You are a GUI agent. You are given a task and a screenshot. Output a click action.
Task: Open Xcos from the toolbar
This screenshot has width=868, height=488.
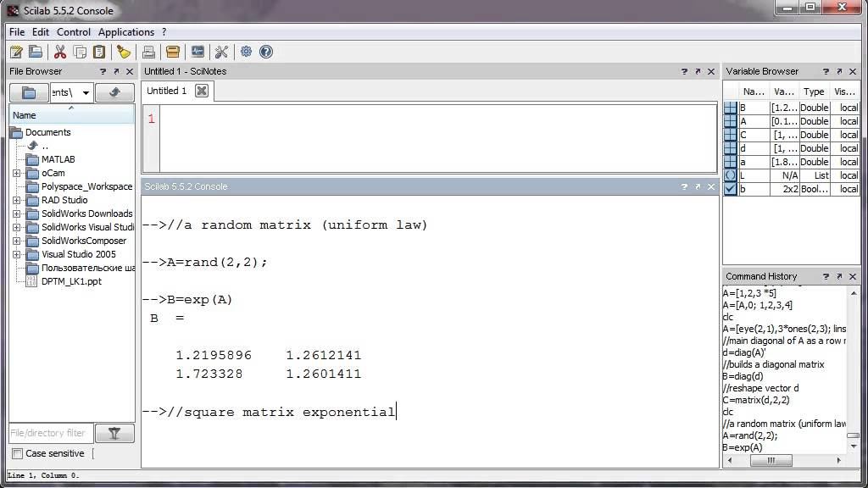pyautogui.click(x=197, y=52)
